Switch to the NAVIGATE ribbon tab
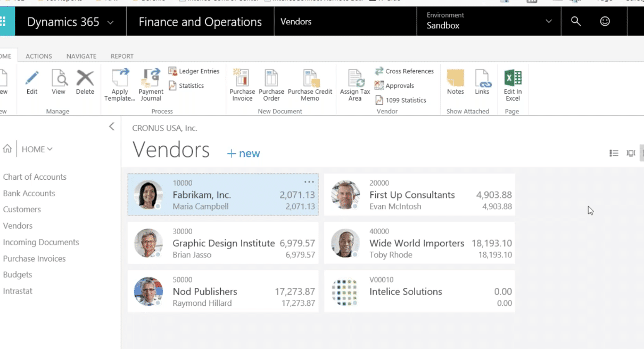The height and width of the screenshot is (349, 644). pyautogui.click(x=81, y=56)
